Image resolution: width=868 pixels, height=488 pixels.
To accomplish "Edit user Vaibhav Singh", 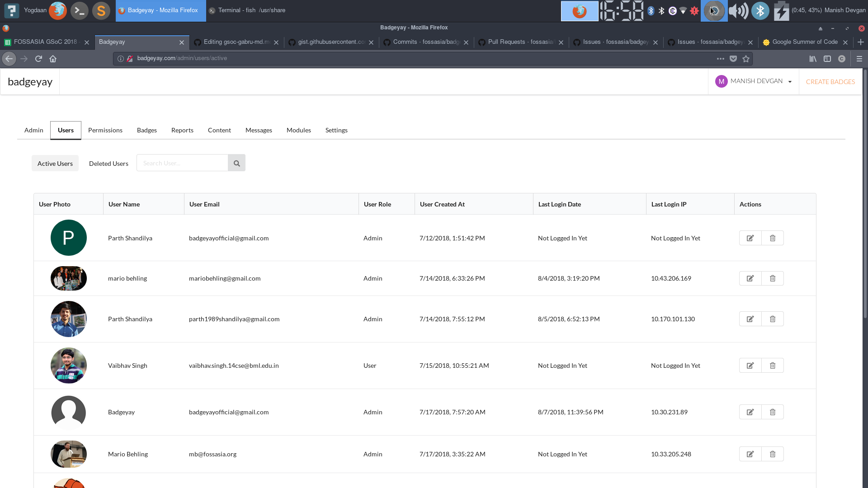I will pos(750,366).
